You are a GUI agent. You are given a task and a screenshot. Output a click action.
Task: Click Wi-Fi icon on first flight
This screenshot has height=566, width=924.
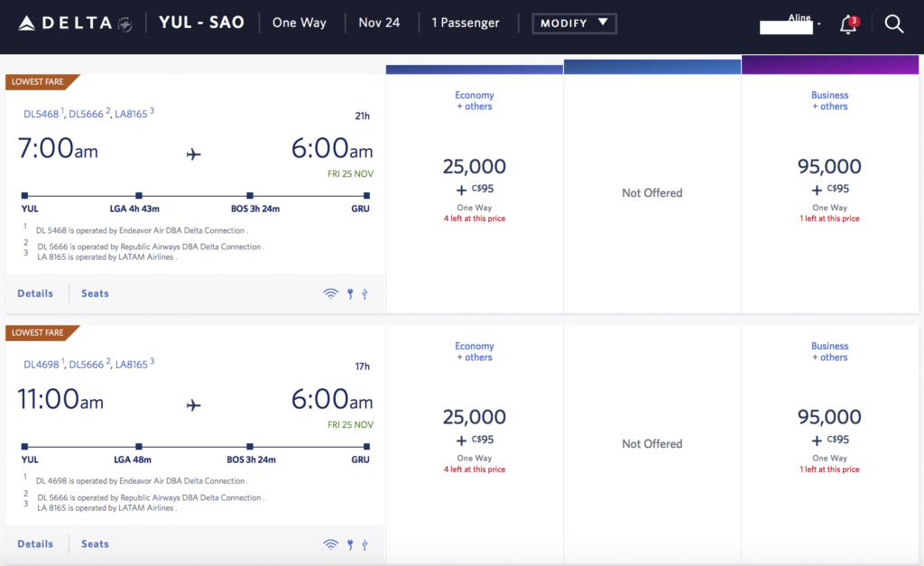click(x=331, y=293)
